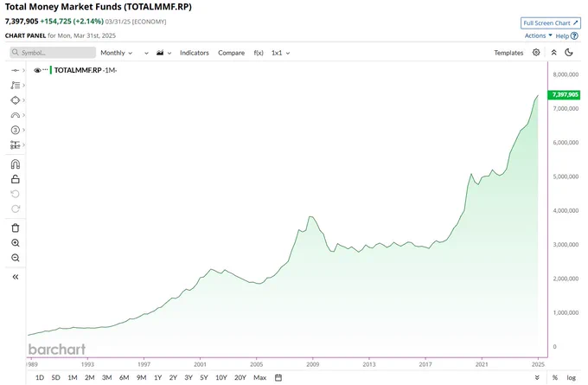Toggle log scale button
Screen dimensions: 588x385
(571, 377)
